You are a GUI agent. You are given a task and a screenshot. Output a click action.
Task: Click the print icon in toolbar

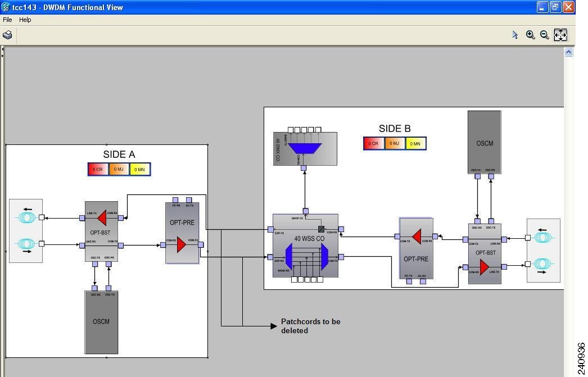pos(7,35)
